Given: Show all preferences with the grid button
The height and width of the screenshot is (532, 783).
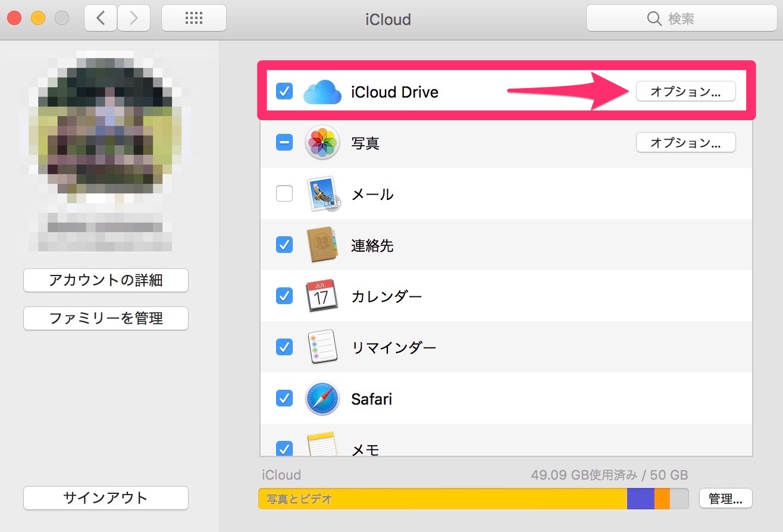Looking at the screenshot, I should 194,18.
